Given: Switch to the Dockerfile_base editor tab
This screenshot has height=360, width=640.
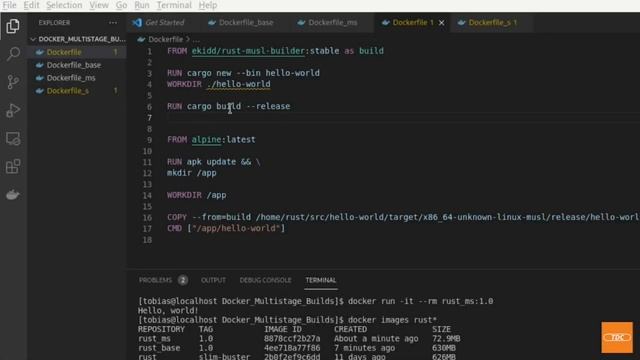Looking at the screenshot, I should point(246,23).
